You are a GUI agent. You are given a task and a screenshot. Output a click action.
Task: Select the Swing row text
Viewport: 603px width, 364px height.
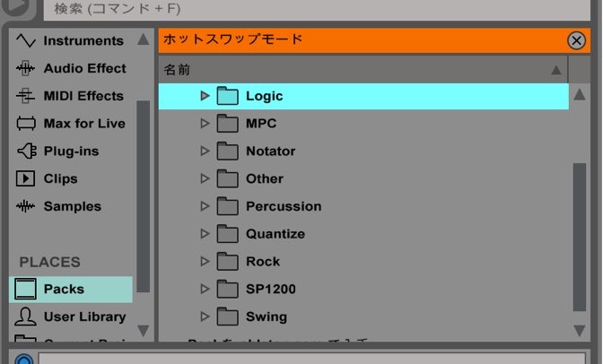point(267,317)
